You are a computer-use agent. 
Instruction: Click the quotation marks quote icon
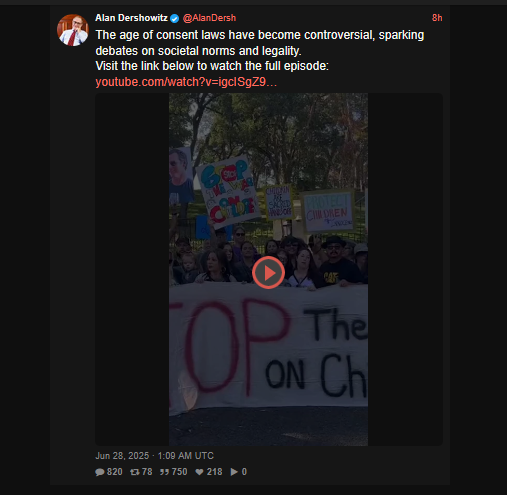point(164,472)
